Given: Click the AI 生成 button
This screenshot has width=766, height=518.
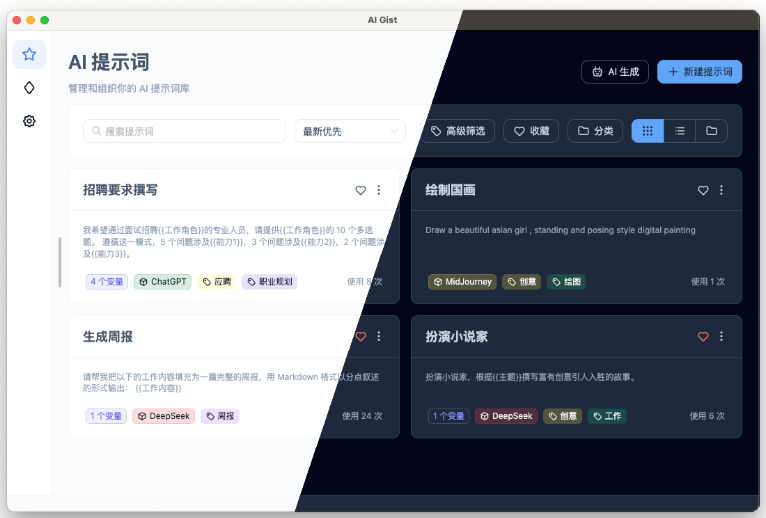Looking at the screenshot, I should (615, 72).
